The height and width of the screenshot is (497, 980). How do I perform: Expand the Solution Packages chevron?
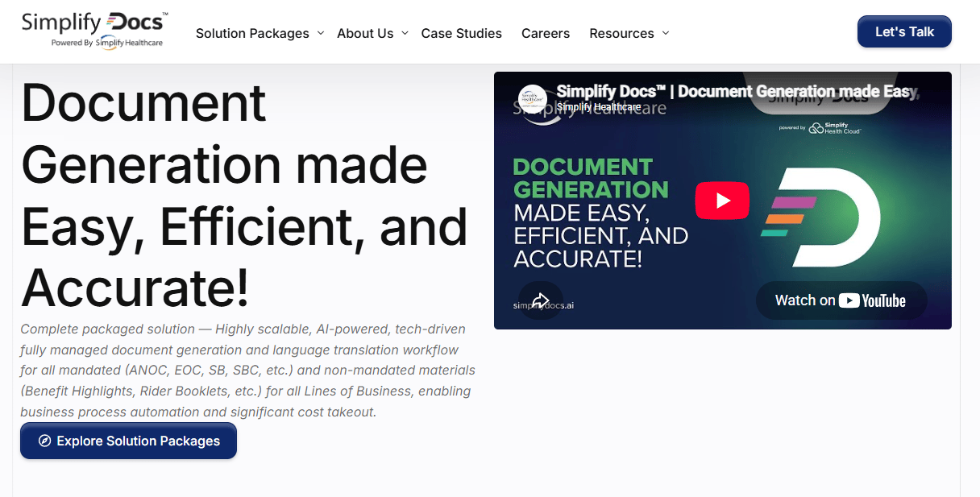point(320,33)
